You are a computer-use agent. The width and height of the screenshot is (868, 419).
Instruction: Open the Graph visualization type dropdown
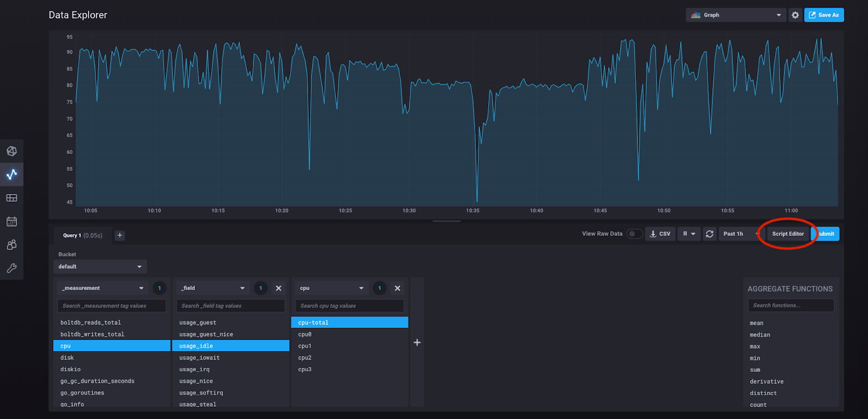tap(736, 15)
